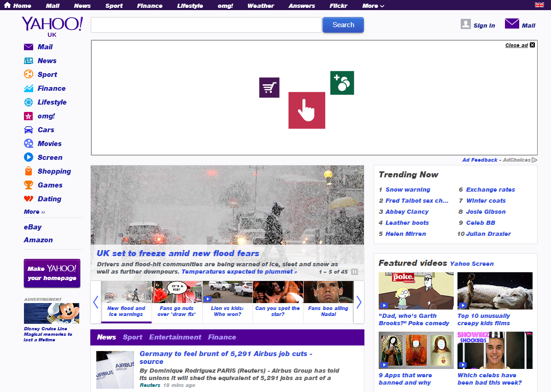Click the Ad Feedback link
Image resolution: width=551 pixels, height=392 pixels.
pyautogui.click(x=480, y=160)
